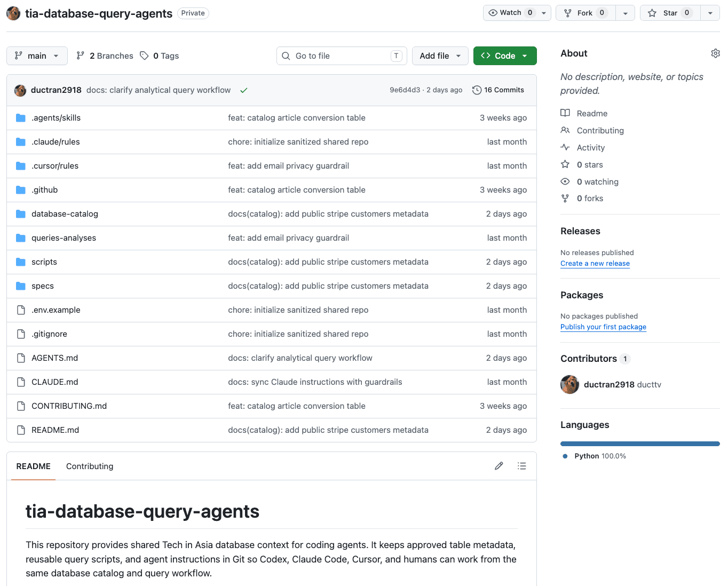Image resolution: width=728 pixels, height=586 pixels.
Task: Click the people icon beside Contributing
Action: 565,130
